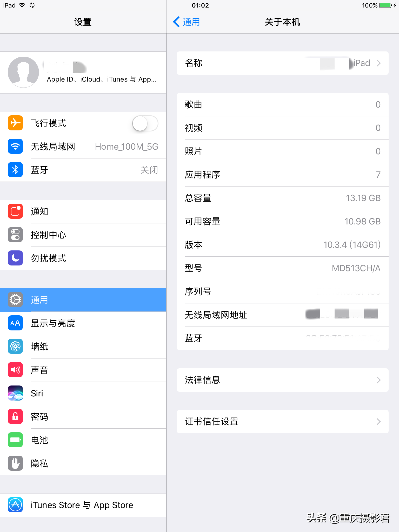Open the blue Wi-Fi settings icon
Screen dimensions: 399x532
click(15, 146)
